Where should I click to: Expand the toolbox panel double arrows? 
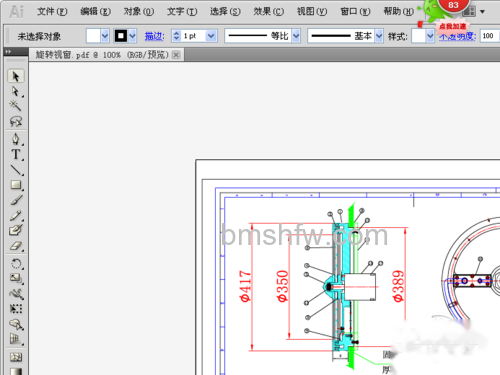(x=8, y=52)
